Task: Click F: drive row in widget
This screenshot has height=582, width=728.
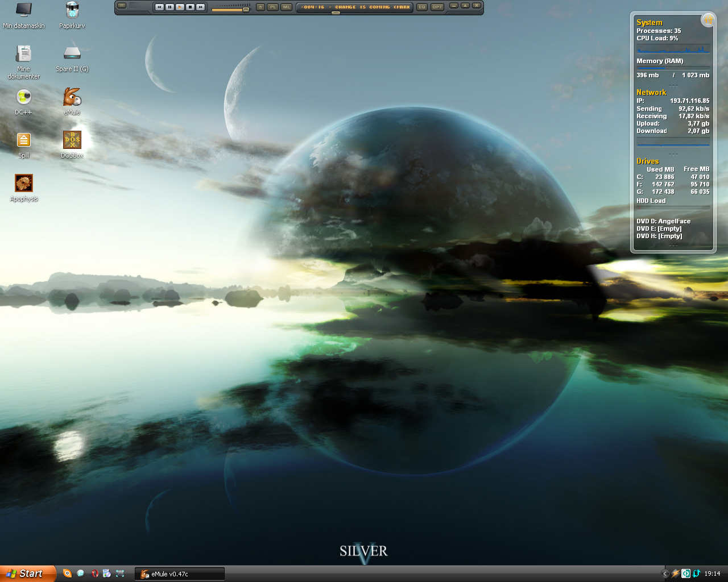Action: 673,184
